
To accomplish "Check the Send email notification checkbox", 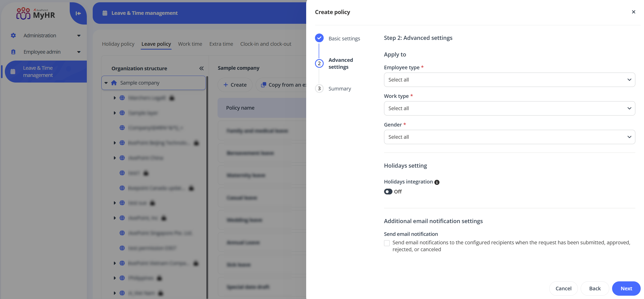I will tap(387, 243).
